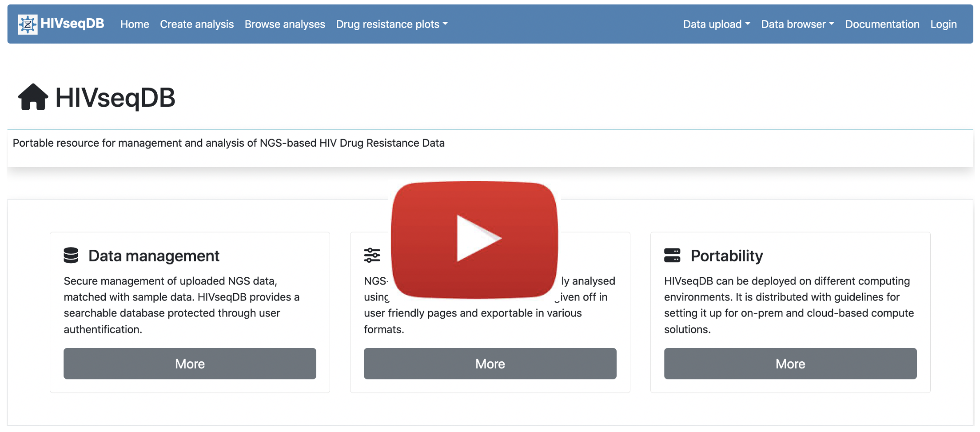Click the HIVseqDB brand name in navbar
Image resolution: width=980 pixels, height=432 pixels.
72,24
